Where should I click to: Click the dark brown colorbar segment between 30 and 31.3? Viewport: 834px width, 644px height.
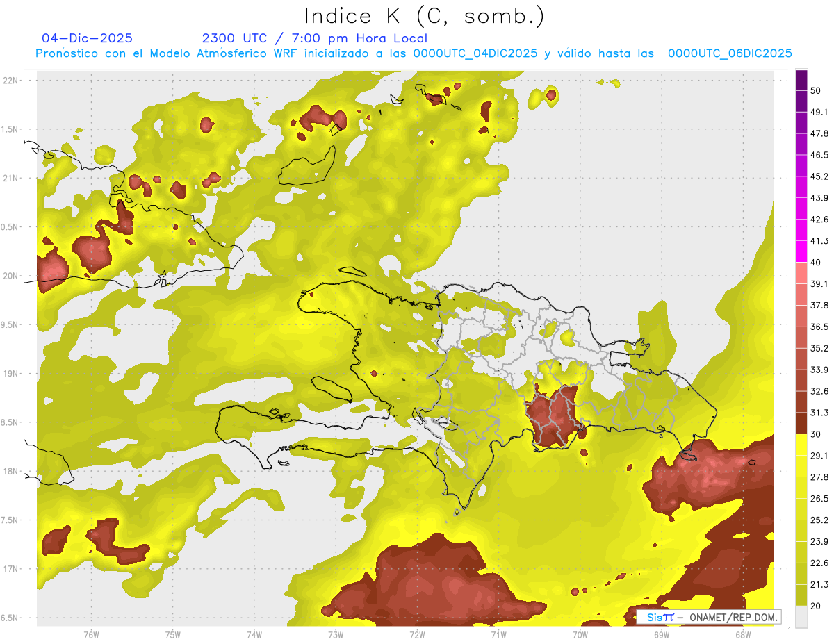[801, 424]
